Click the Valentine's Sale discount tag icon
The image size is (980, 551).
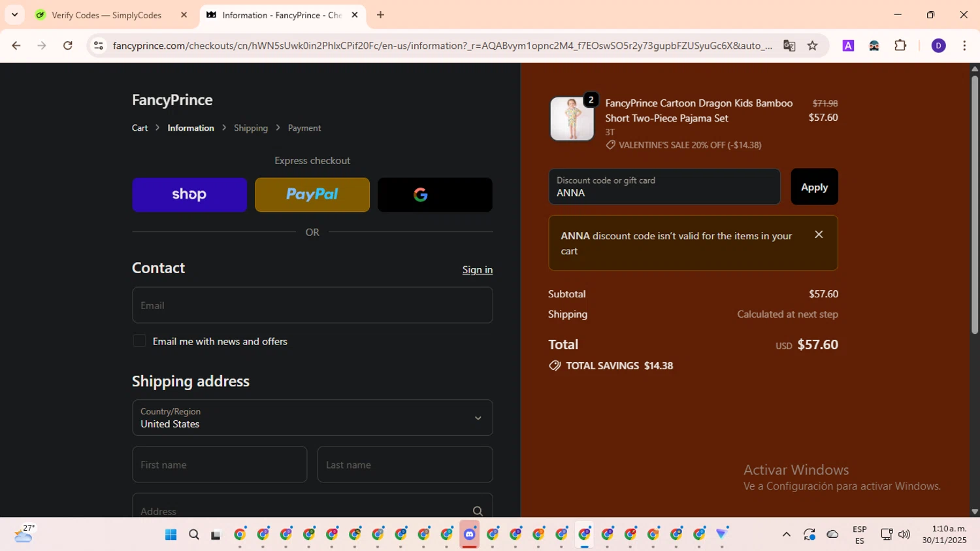[611, 145]
